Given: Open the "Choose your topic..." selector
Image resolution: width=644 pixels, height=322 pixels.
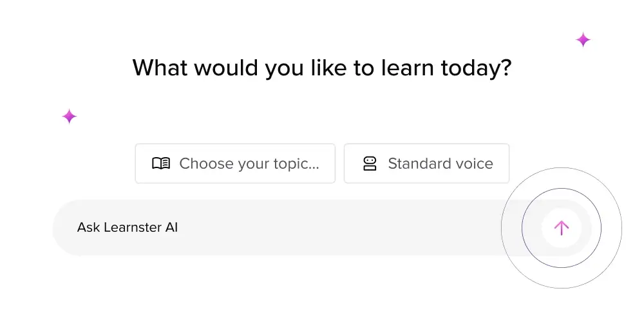Looking at the screenshot, I should click(235, 164).
